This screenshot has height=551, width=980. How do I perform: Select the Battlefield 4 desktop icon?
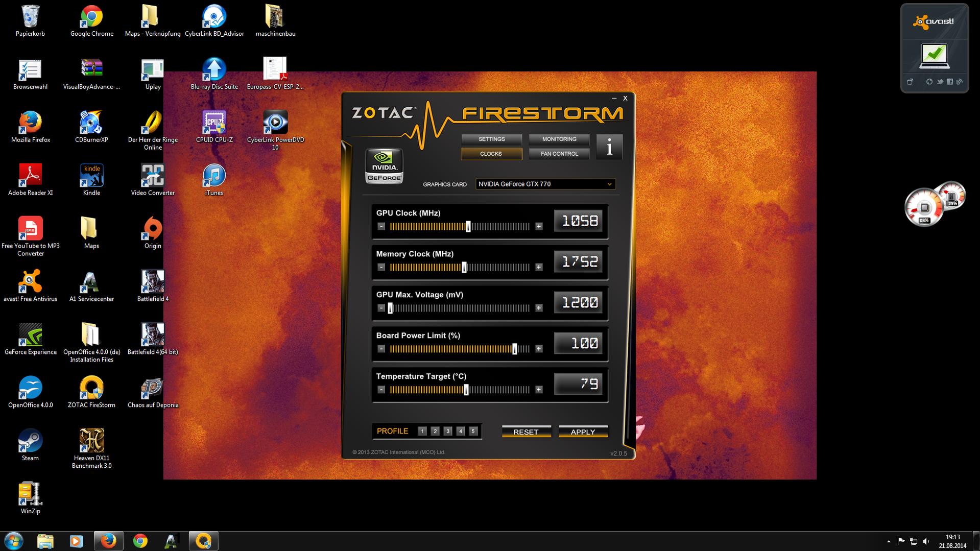tap(153, 286)
